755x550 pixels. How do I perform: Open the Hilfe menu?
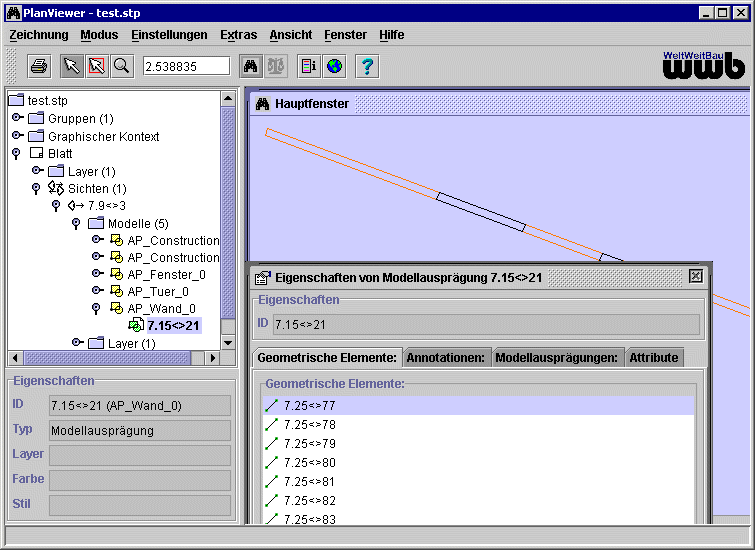pyautogui.click(x=391, y=35)
